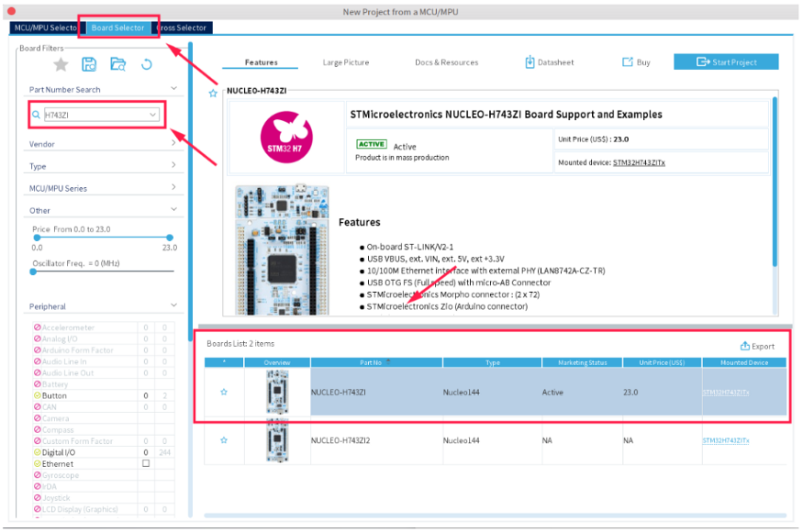This screenshot has width=803, height=532.
Task: Expand the MCU/MPU Series filter section
Action: click(x=173, y=187)
